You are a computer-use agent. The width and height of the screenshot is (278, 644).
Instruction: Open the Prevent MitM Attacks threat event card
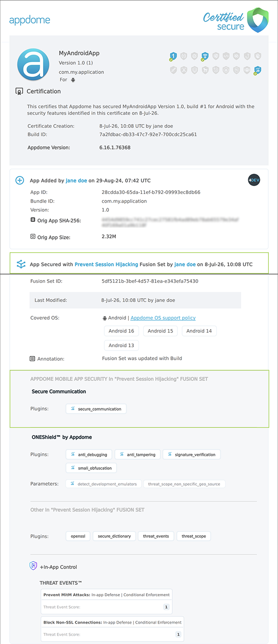(107, 601)
